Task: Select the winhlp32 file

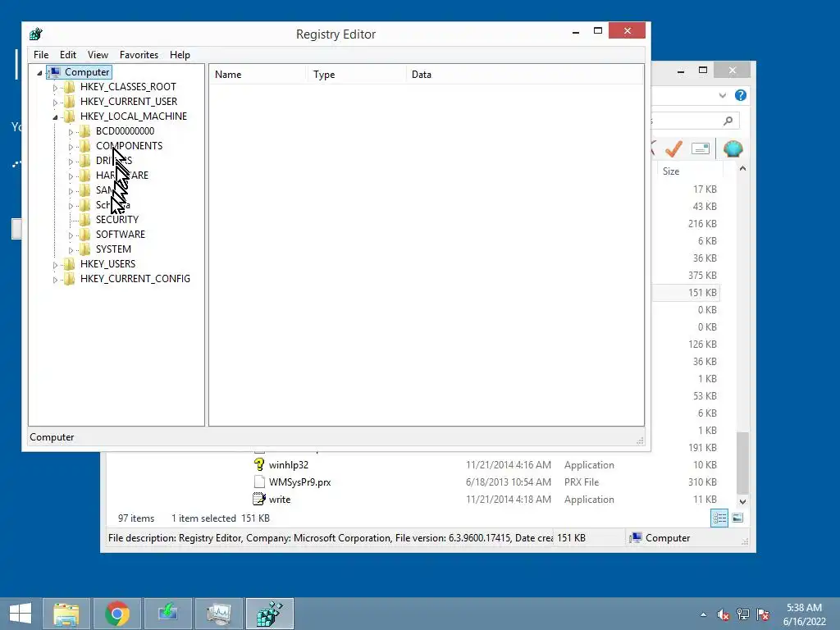Action: [x=288, y=465]
